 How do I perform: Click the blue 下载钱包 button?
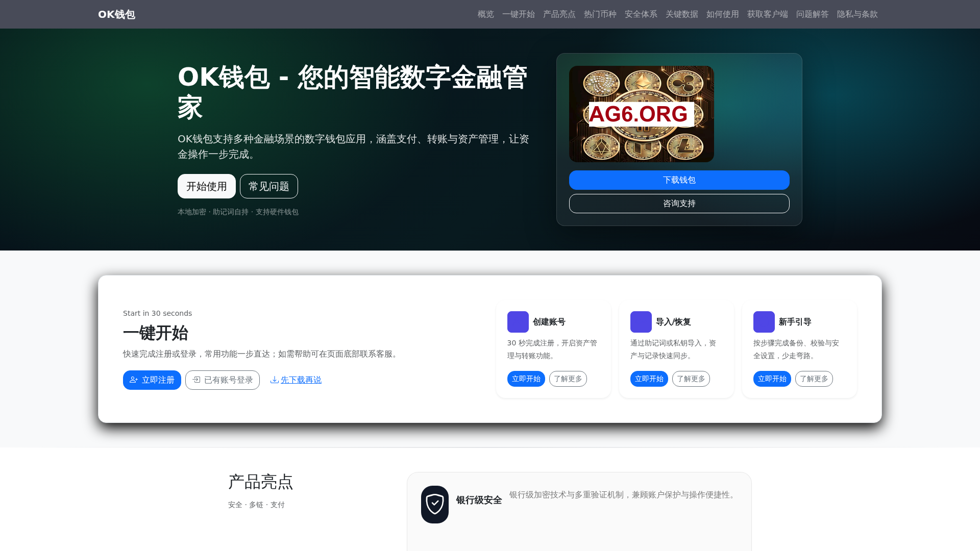(679, 180)
